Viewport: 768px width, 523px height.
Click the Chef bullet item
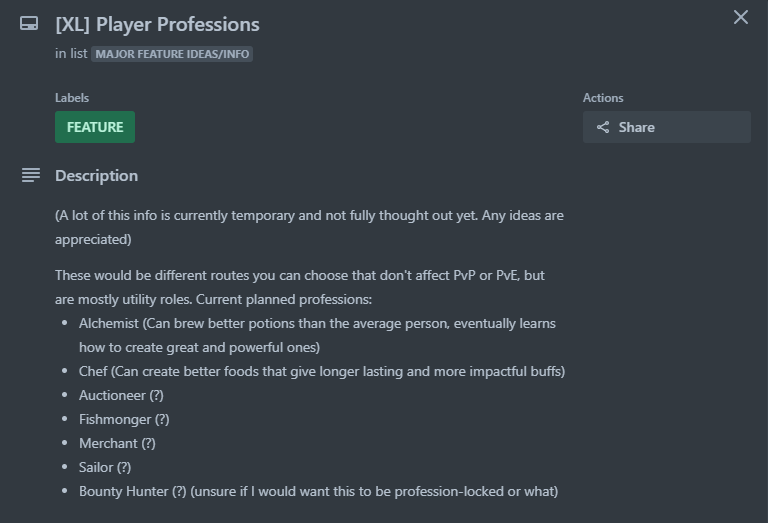tap(322, 371)
